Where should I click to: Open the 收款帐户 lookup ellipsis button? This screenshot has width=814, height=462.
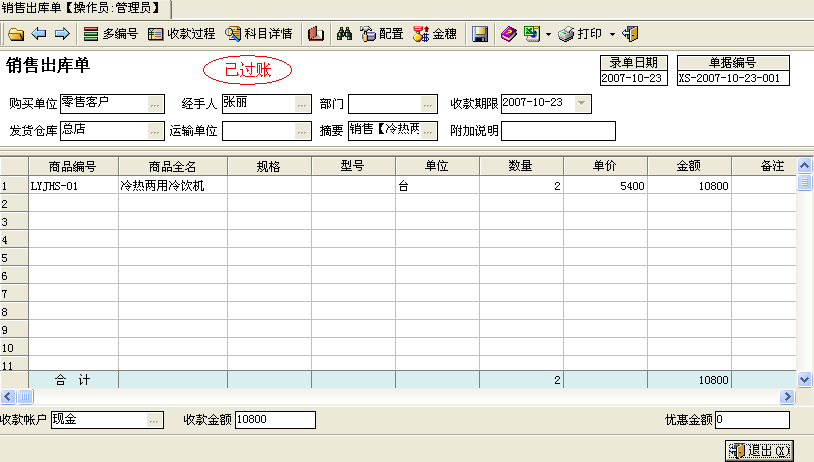tap(154, 420)
